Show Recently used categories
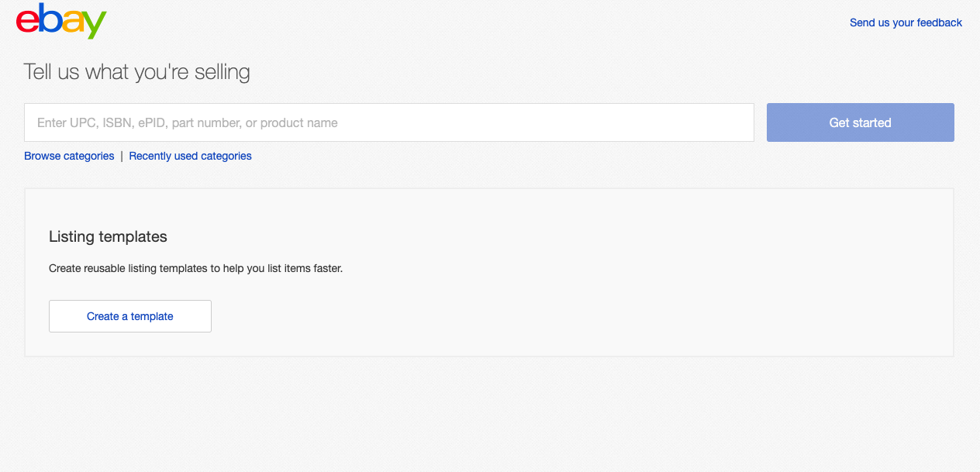980x472 pixels. 190,156
